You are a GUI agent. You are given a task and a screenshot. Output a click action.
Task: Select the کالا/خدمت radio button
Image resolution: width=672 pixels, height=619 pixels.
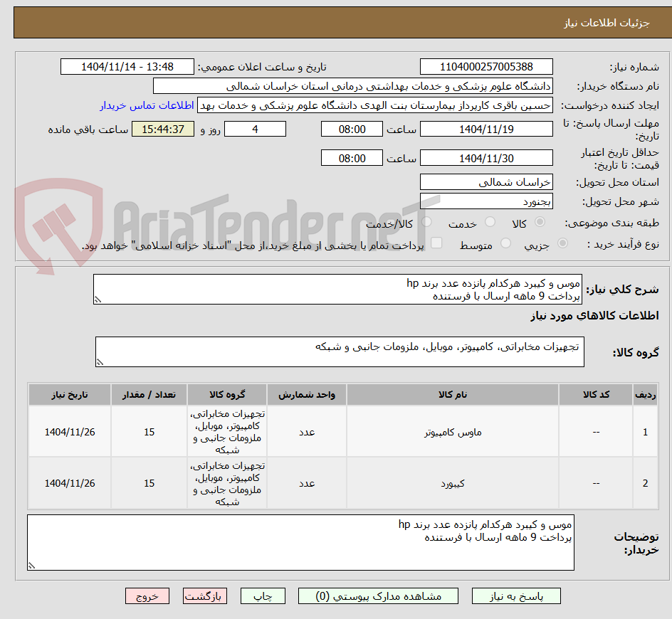[x=426, y=222]
